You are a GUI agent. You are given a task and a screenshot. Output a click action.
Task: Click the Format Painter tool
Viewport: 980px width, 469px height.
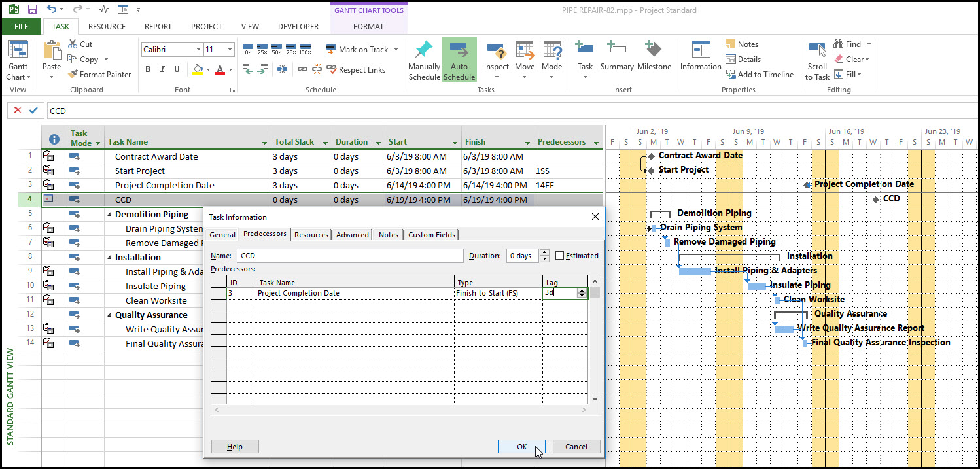pos(99,75)
